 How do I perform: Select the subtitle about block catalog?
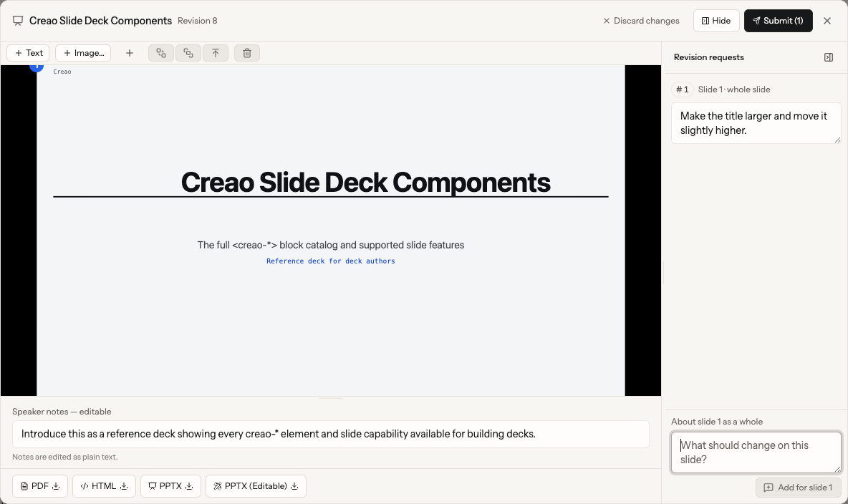[x=330, y=245]
